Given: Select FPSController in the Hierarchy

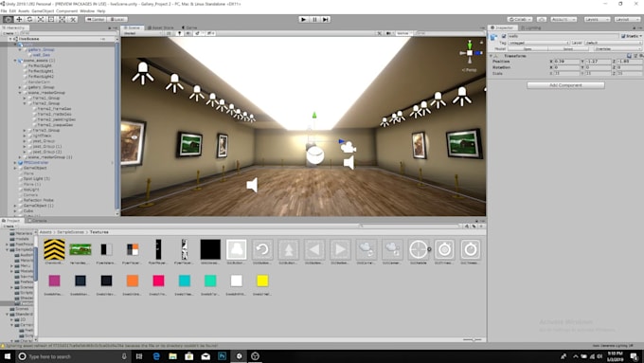Looking at the screenshot, I should (36, 162).
